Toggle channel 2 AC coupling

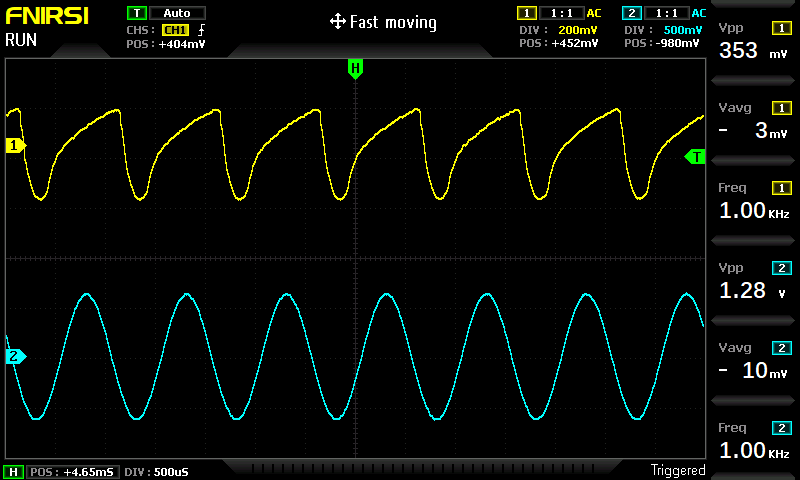[699, 13]
